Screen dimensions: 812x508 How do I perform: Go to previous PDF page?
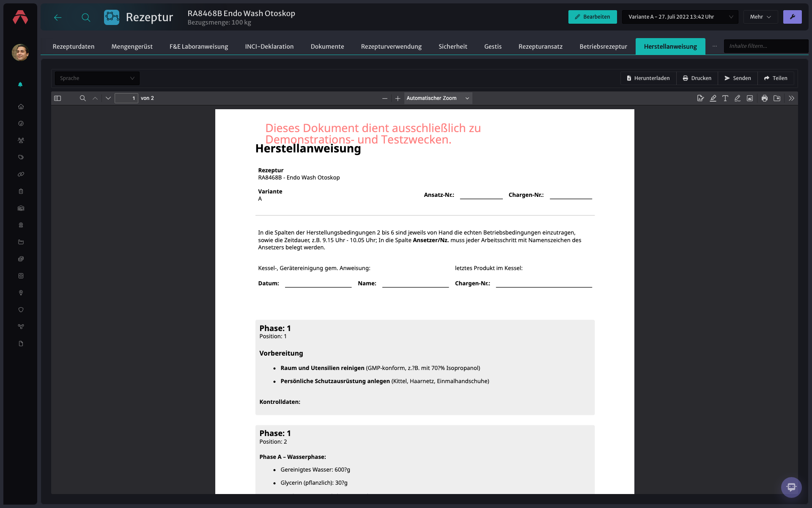tap(95, 98)
